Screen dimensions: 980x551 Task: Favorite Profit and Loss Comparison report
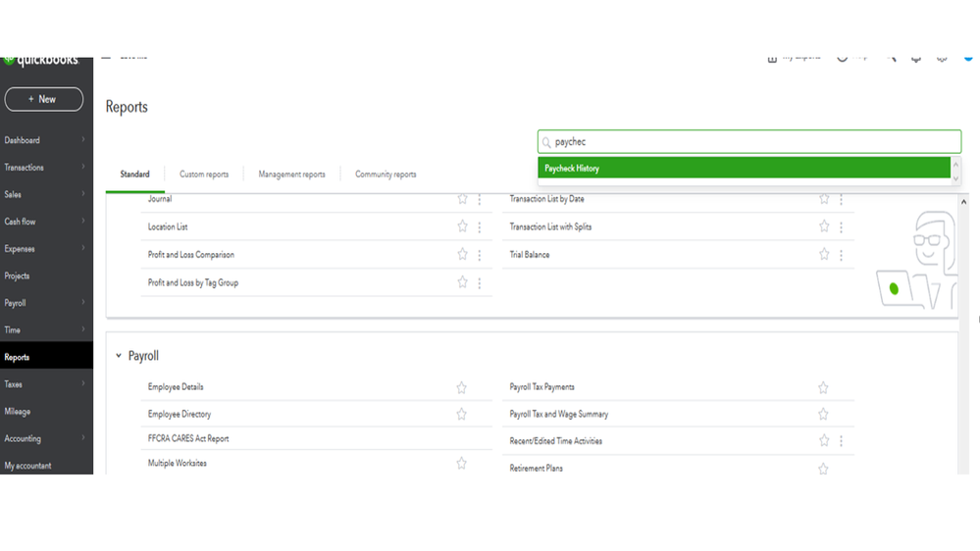pos(462,254)
